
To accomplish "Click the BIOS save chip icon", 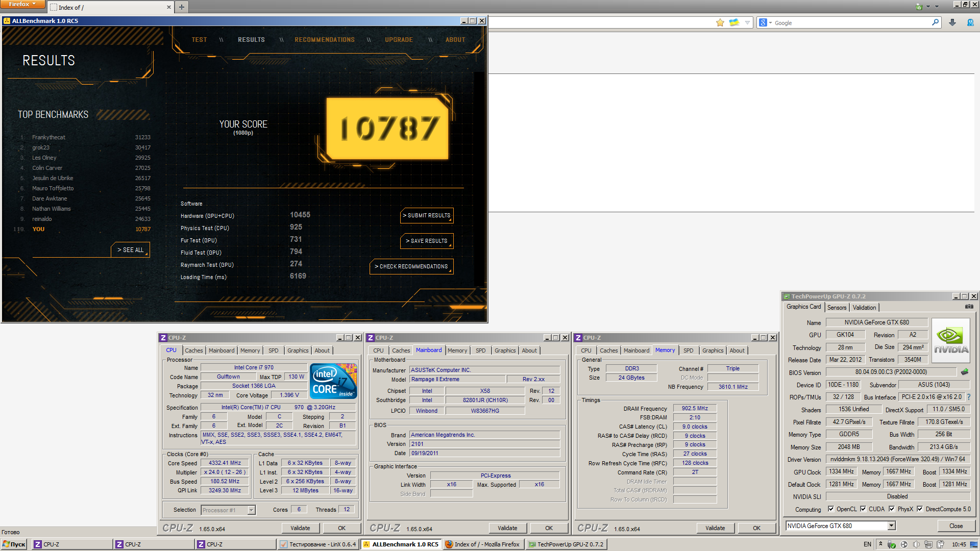I will [965, 372].
